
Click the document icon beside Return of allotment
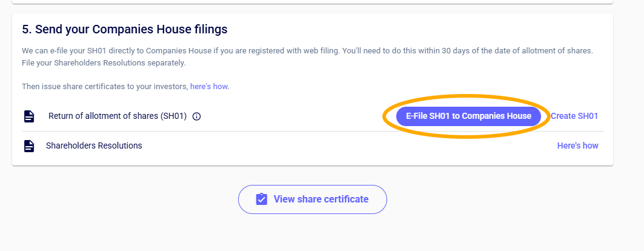[28, 116]
